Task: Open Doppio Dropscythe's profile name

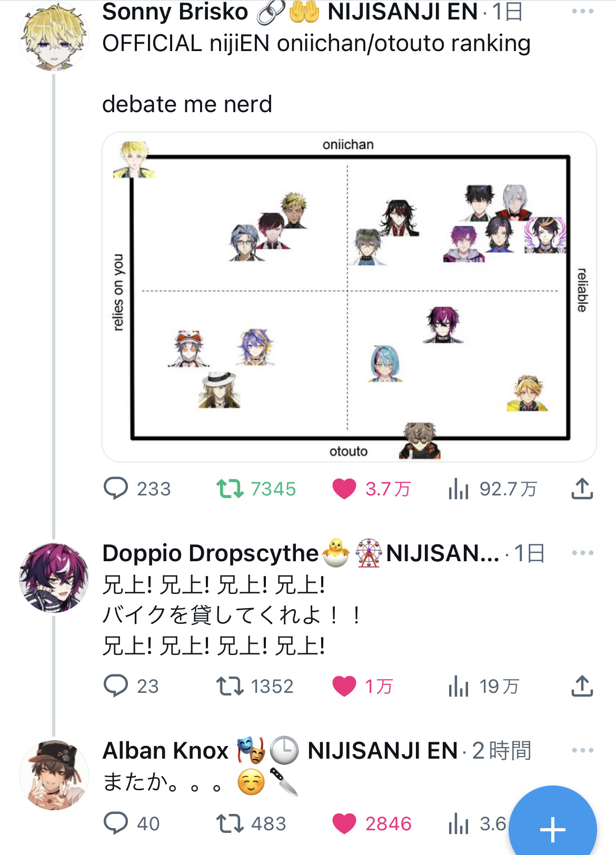Action: [x=211, y=553]
